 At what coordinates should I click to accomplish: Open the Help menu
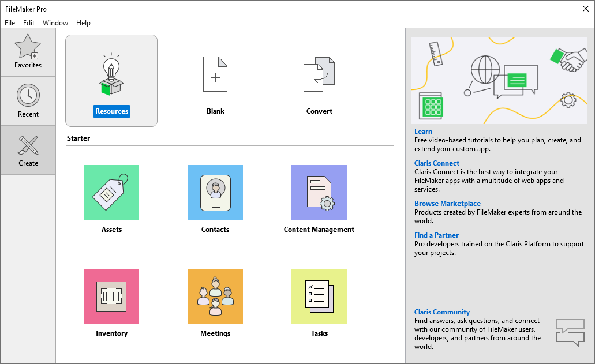[83, 23]
